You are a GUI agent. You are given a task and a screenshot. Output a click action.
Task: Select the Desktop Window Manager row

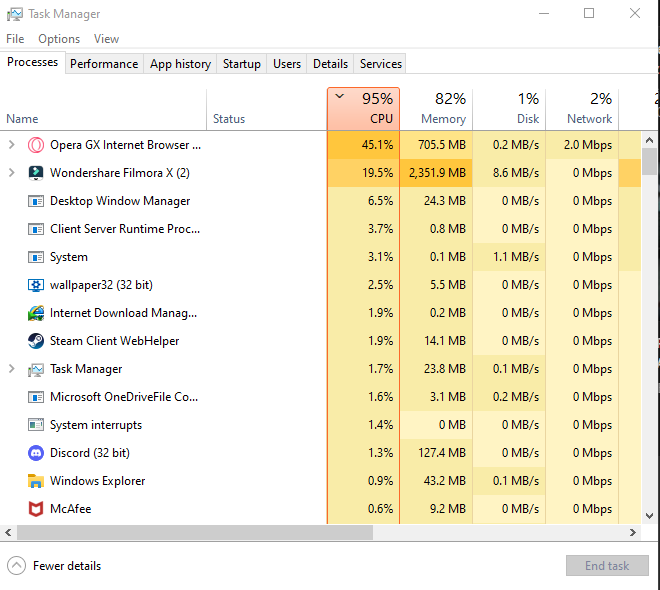click(x=120, y=201)
